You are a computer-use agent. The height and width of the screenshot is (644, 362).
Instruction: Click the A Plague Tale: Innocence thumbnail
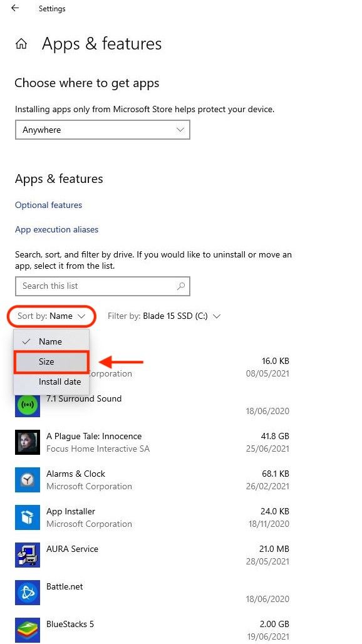pos(28,442)
